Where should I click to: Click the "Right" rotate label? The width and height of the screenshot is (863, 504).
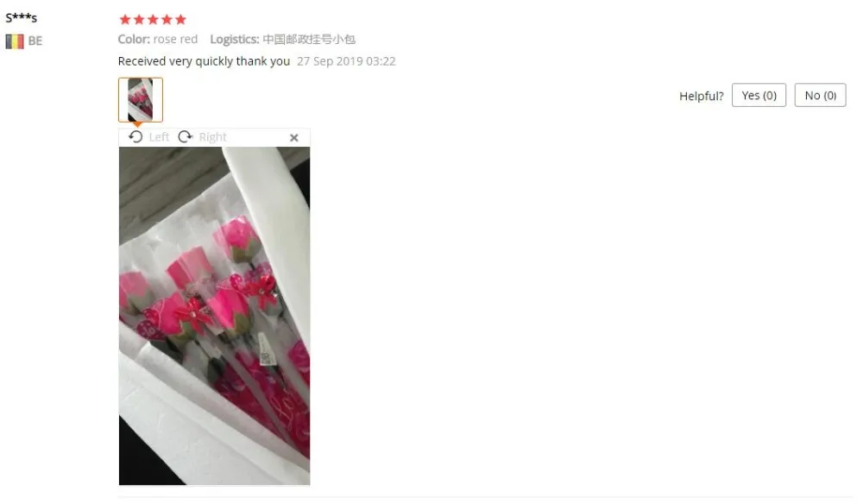212,137
